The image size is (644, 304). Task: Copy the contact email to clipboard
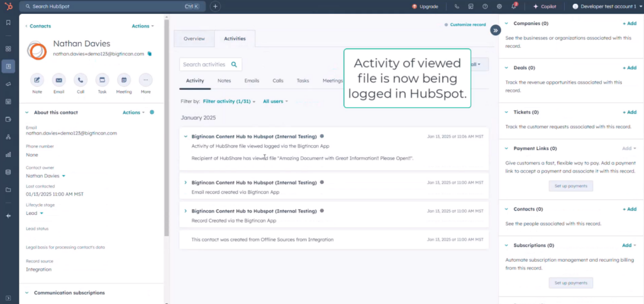coord(150,54)
